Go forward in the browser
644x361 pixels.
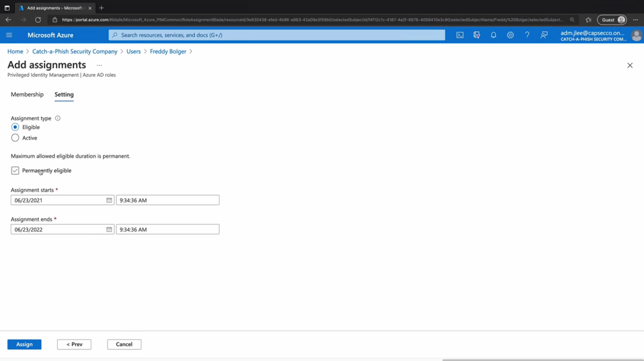click(23, 20)
